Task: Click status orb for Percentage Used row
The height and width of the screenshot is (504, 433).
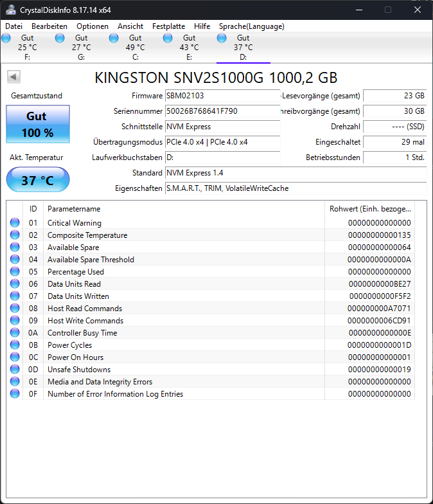Action: (x=15, y=271)
